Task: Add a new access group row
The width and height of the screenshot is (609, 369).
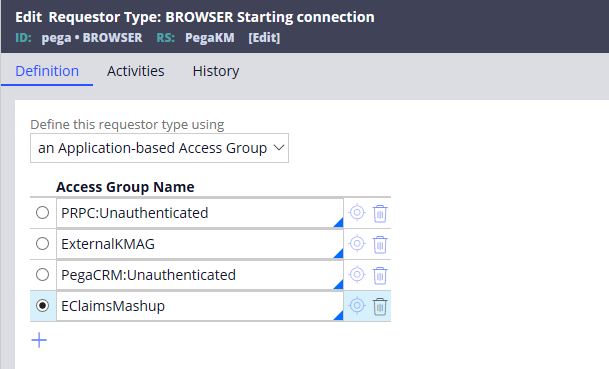Action: click(x=39, y=340)
